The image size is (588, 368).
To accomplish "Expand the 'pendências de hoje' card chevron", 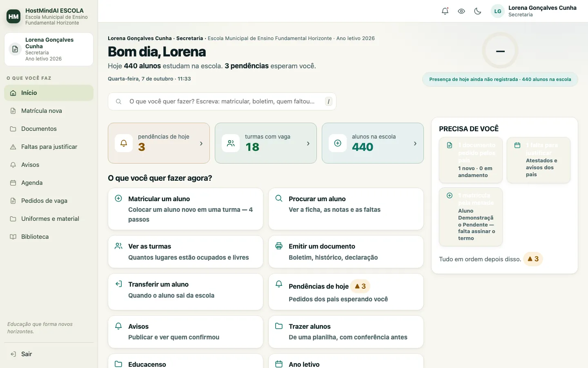I will (x=201, y=144).
